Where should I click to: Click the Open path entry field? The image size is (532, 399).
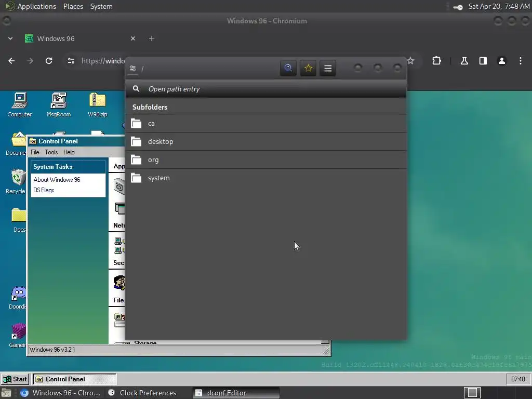[266, 89]
